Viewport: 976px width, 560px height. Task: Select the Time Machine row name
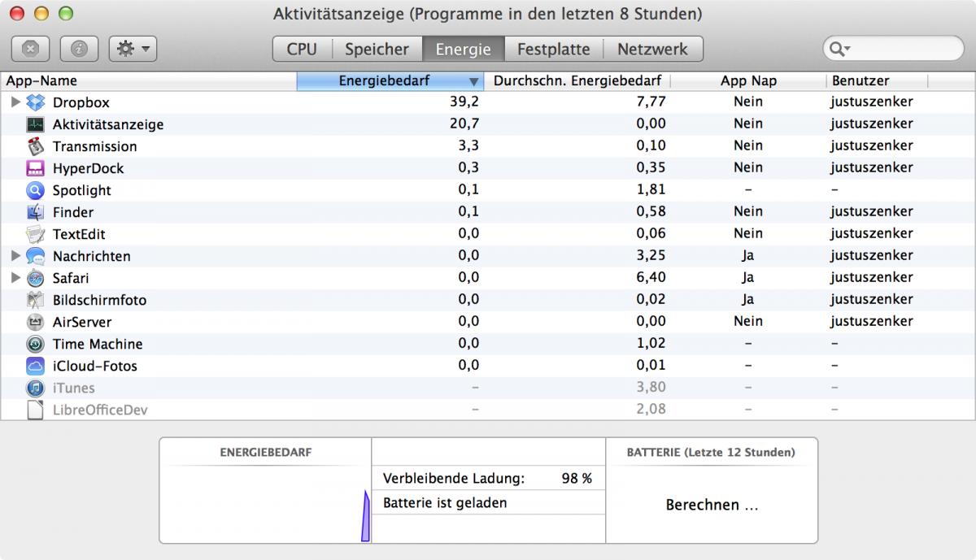click(x=98, y=344)
